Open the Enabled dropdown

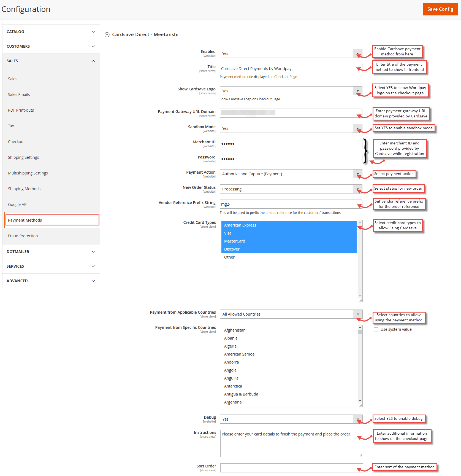[x=291, y=53]
